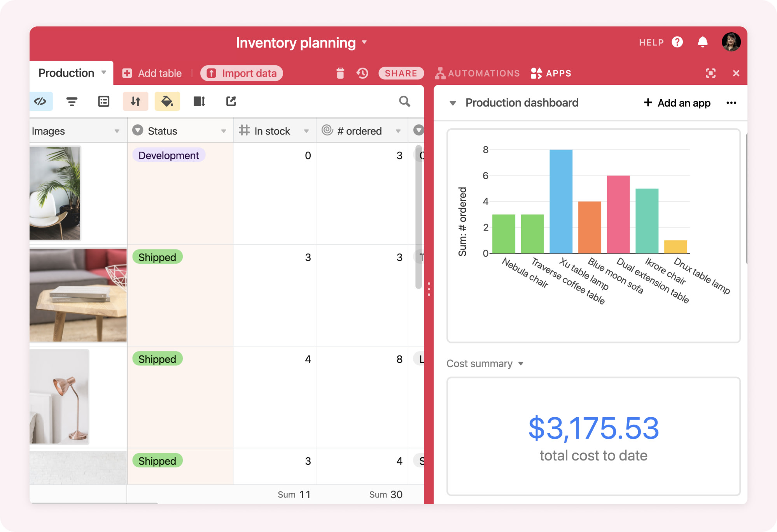Open the Sort settings icon
Image resolution: width=777 pixels, height=532 pixels.
[136, 101]
